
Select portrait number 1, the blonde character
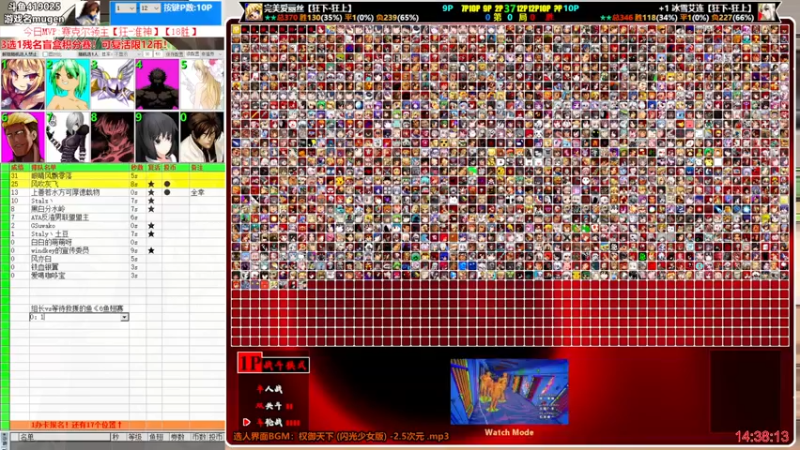[x=23, y=84]
